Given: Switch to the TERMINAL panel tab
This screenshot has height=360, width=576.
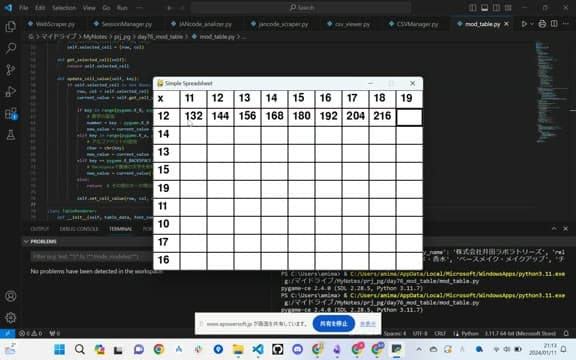Looking at the screenshot, I should (120, 229).
